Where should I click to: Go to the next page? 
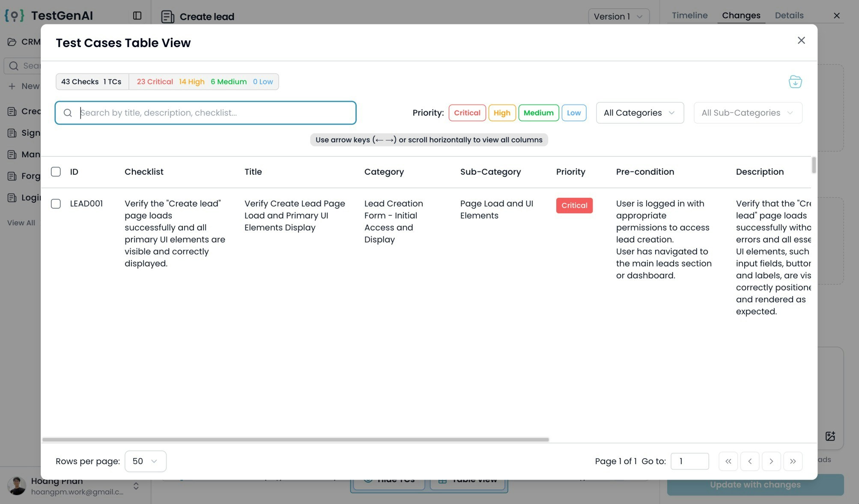tap(771, 461)
